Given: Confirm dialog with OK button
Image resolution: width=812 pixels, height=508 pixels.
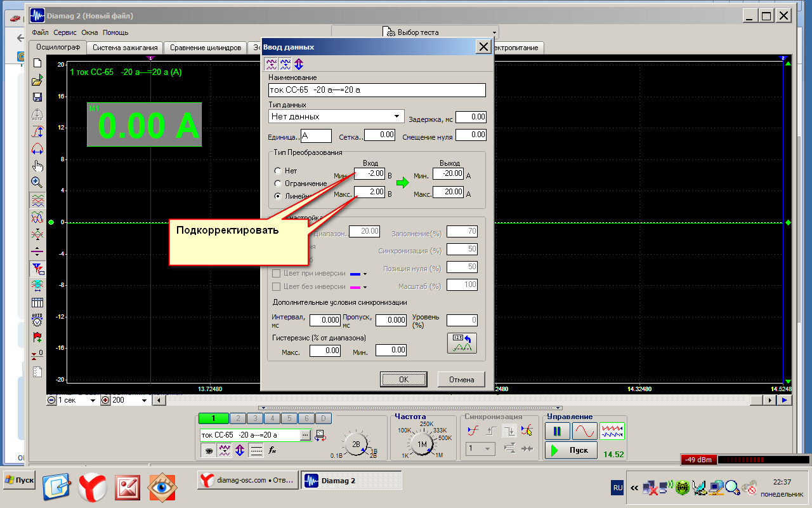Looking at the screenshot, I should click(404, 379).
